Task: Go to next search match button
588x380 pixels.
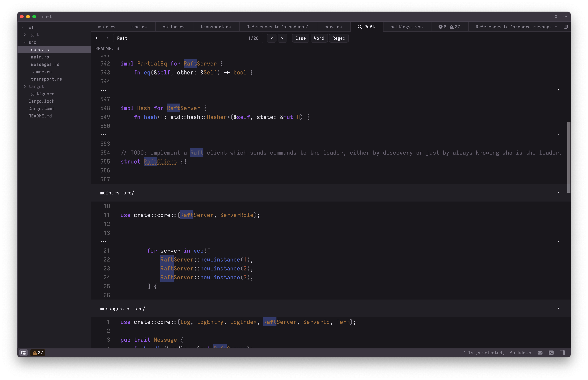Action: click(282, 38)
